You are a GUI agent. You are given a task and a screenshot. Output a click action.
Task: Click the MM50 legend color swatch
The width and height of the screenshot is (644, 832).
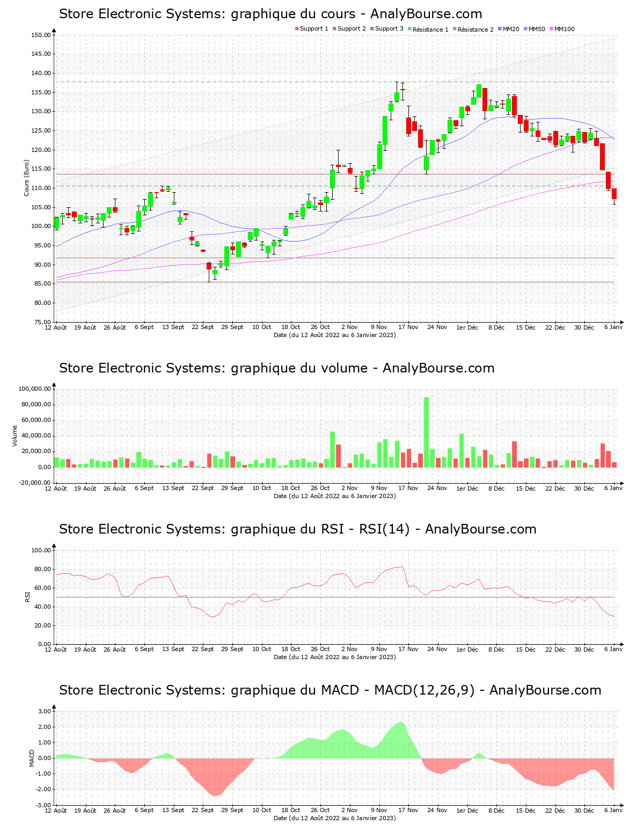[x=525, y=29]
